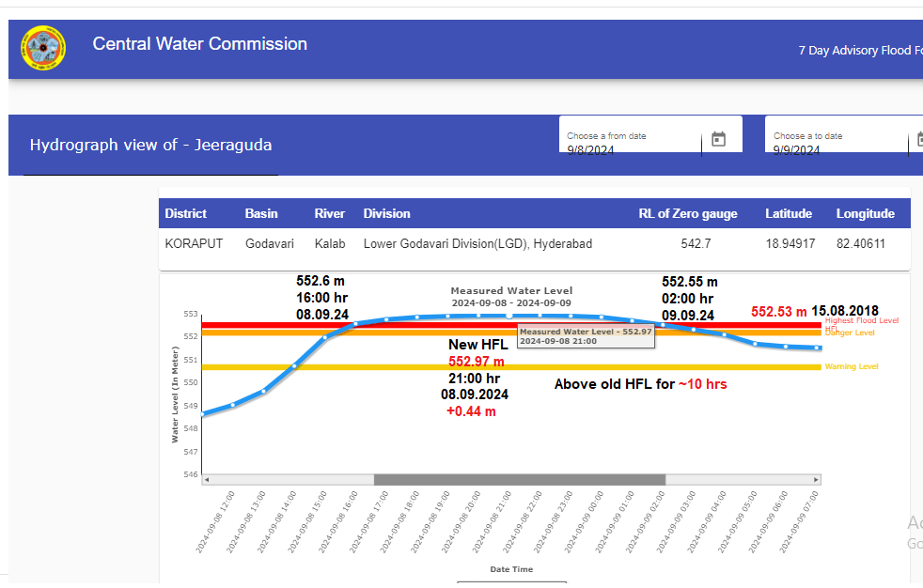
Task: Select the River column header
Action: pos(330,213)
